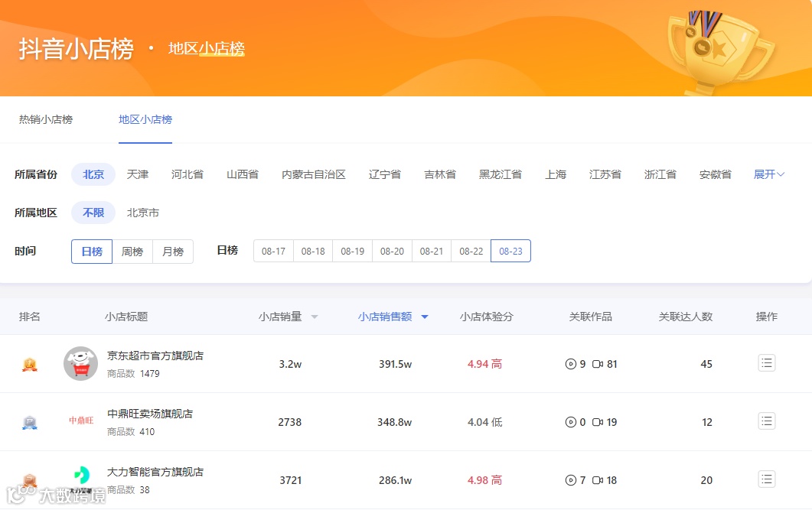The width and height of the screenshot is (812, 510).
Task: Click video play icon in 中鼎旺 row
Action: click(x=570, y=422)
